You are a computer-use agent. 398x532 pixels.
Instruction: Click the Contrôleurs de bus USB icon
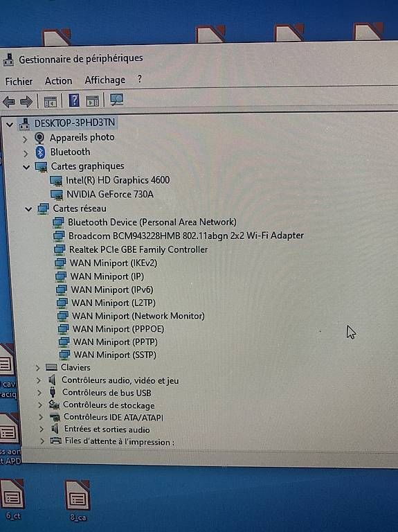[x=53, y=392]
